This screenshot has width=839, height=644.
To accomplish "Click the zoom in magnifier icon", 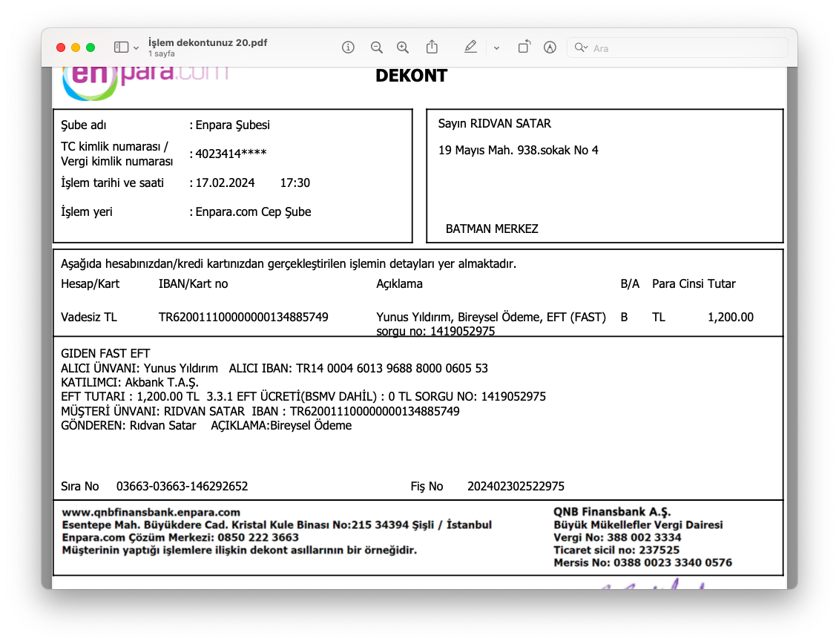I will coord(403,47).
